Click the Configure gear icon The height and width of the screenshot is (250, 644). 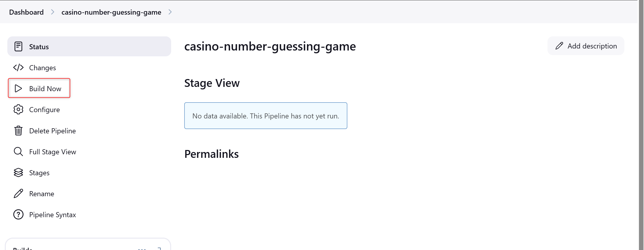[x=18, y=110]
